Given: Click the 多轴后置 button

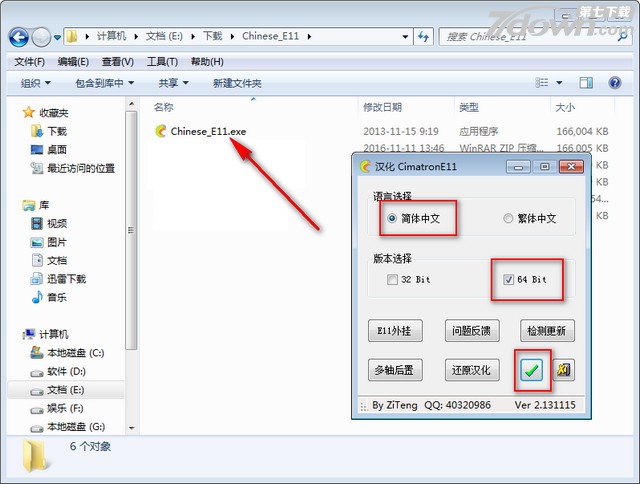Looking at the screenshot, I should coord(395,370).
